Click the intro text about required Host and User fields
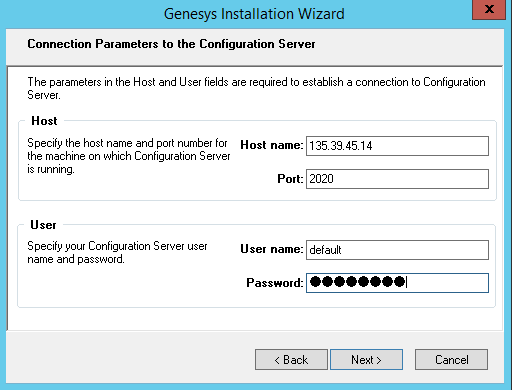The image size is (512, 390). coord(256,88)
